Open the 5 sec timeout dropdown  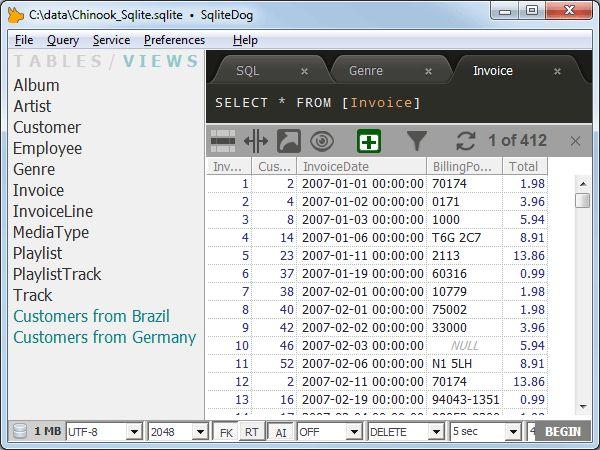click(x=485, y=432)
